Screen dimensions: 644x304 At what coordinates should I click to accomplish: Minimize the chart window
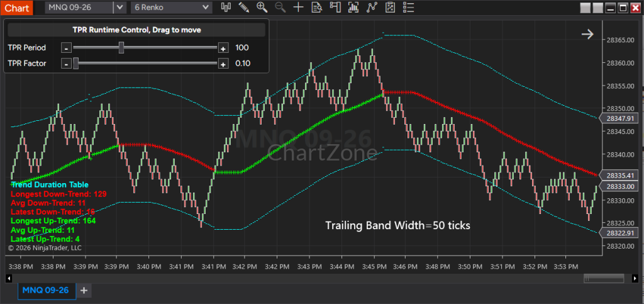[x=611, y=8]
